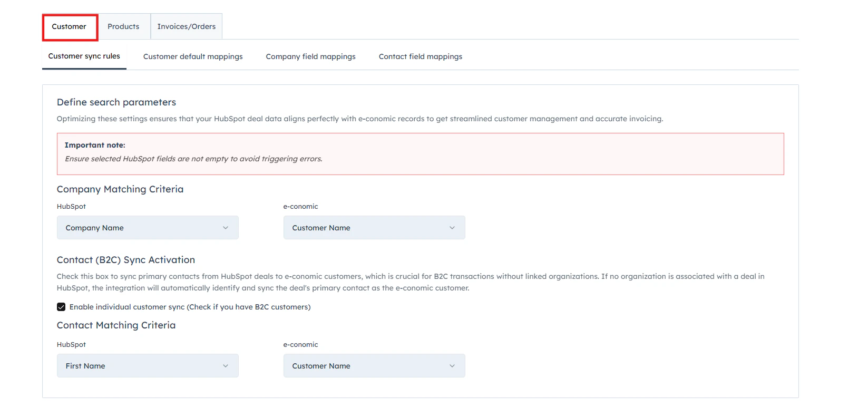Expand contact e-conomic Customer Name dropdown
Image resolution: width=868 pixels, height=407 pixels.
coord(374,366)
